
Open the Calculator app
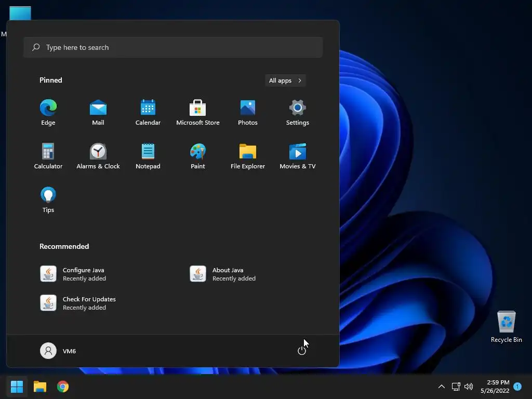(x=48, y=156)
